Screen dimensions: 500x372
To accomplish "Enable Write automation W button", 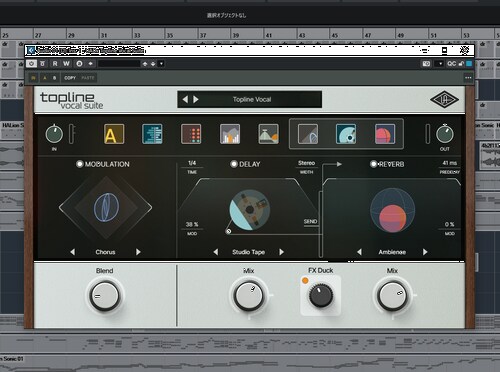I will (66, 63).
